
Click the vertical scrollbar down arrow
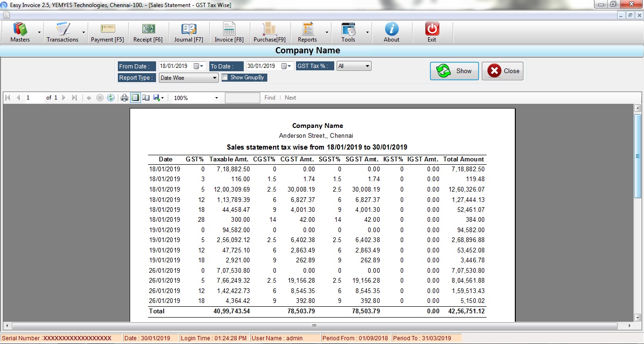[638, 317]
